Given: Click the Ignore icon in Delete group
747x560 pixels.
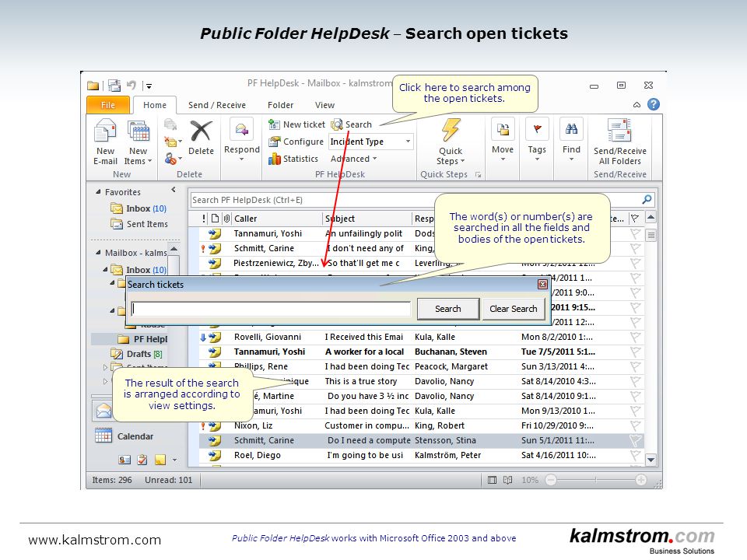Looking at the screenshot, I should click(x=170, y=124).
